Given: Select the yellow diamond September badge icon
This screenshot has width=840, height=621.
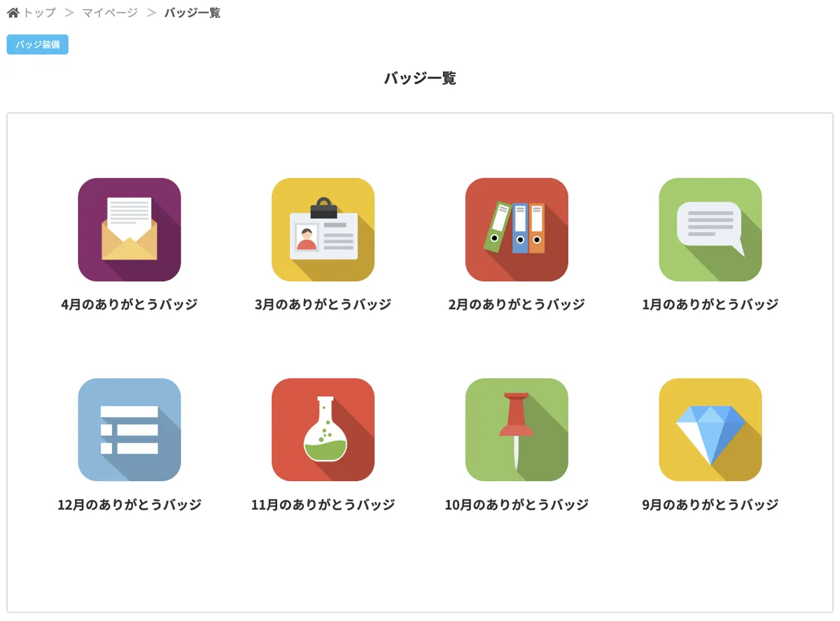Looking at the screenshot, I should click(710, 430).
